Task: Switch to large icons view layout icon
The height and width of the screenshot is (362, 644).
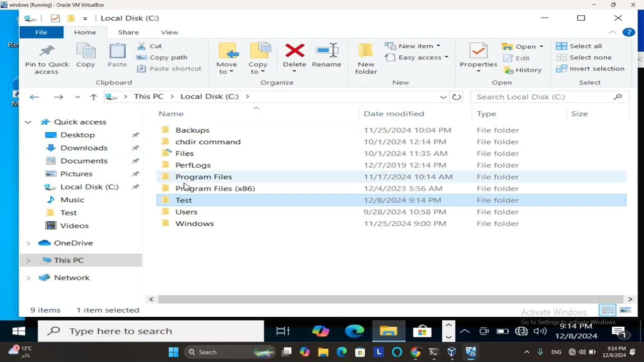Action: click(625, 310)
